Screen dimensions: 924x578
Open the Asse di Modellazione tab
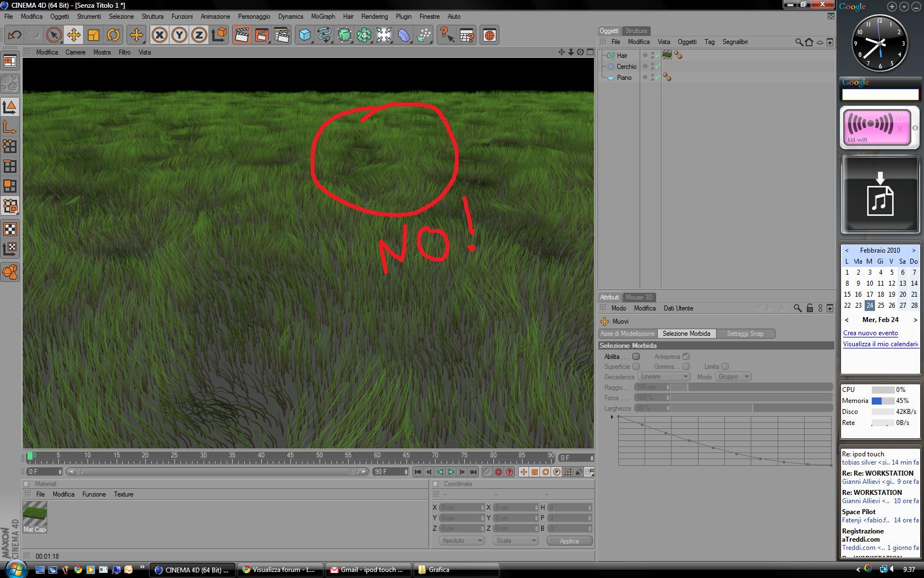[x=628, y=334]
